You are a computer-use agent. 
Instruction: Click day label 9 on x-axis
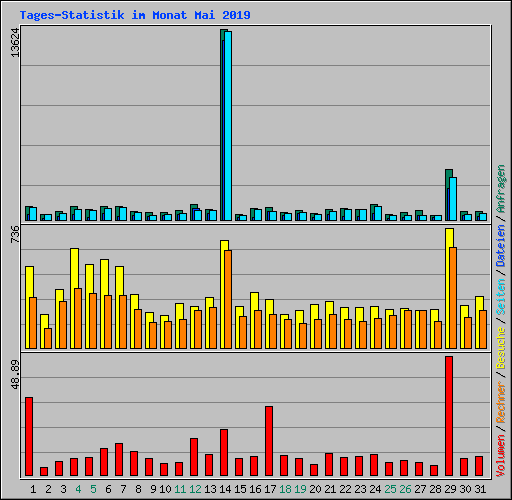pyautogui.click(x=153, y=489)
